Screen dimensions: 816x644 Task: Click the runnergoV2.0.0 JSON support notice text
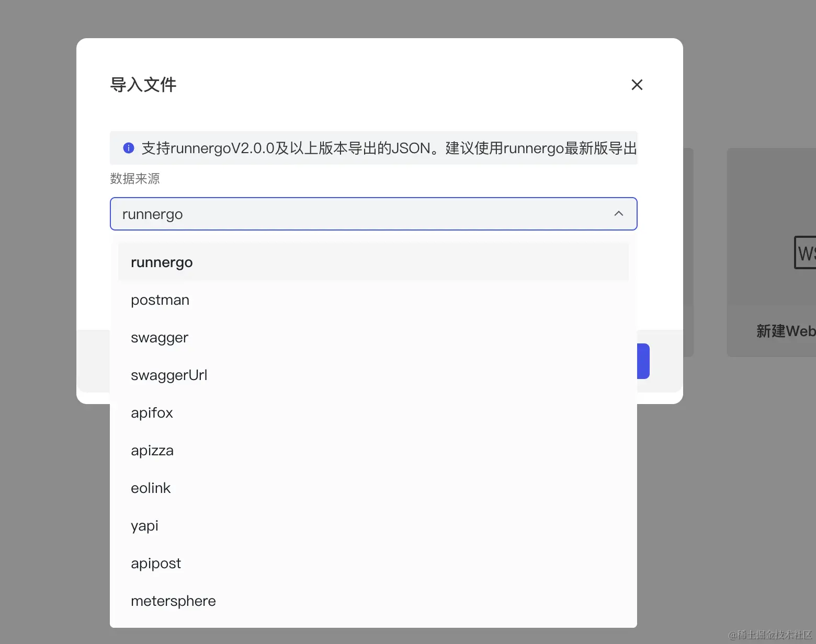click(389, 148)
